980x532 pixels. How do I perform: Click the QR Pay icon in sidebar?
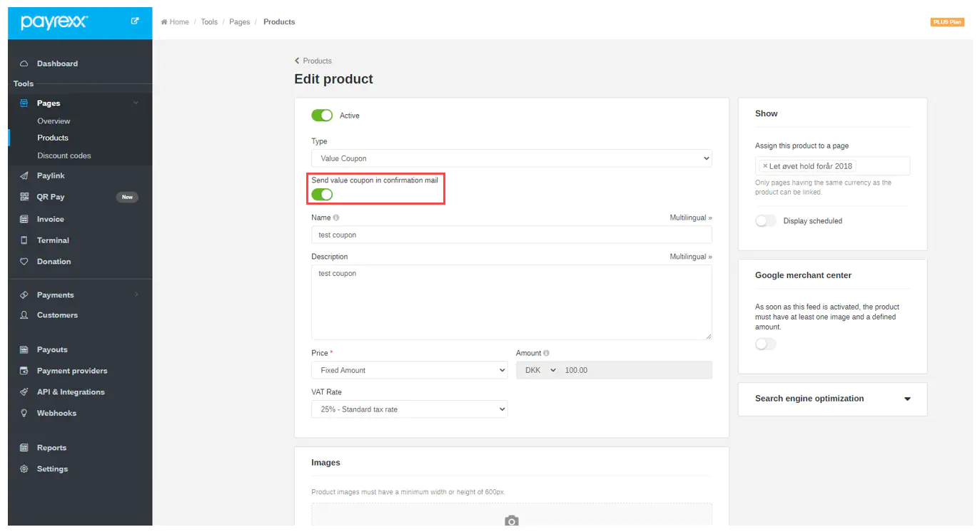point(24,197)
